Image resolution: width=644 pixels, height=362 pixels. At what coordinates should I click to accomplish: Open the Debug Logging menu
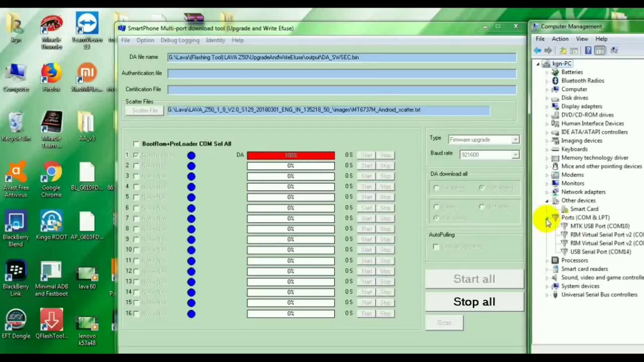pos(180,40)
